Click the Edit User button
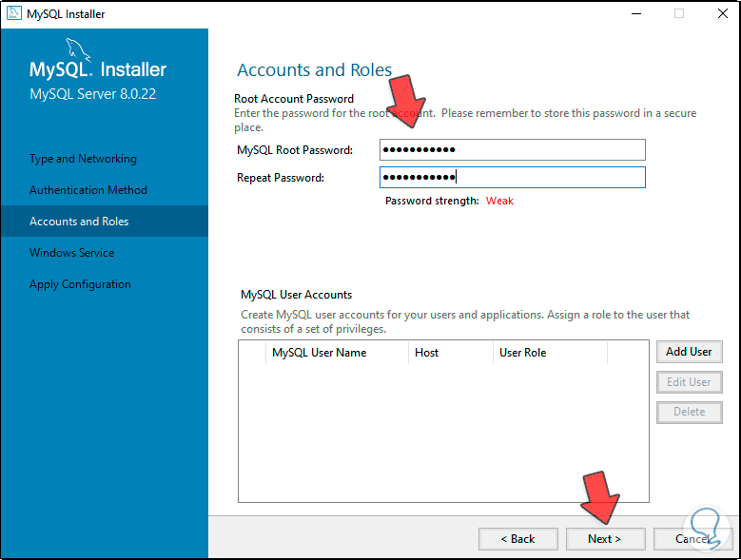Viewport: 741px width, 560px height. (689, 382)
